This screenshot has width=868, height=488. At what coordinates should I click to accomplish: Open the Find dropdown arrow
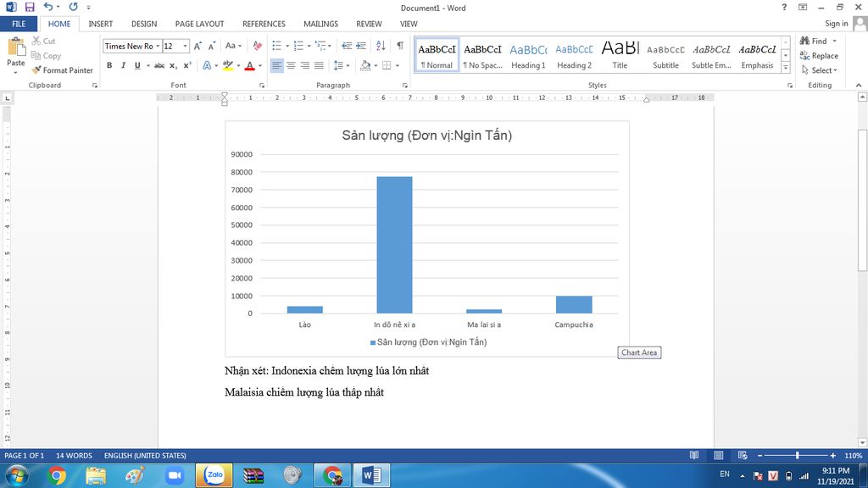point(834,41)
